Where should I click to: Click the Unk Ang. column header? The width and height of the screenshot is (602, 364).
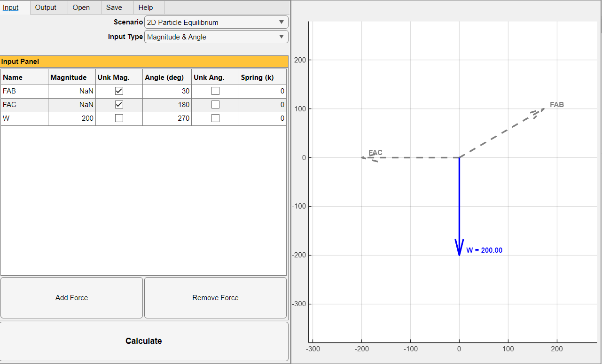215,77
